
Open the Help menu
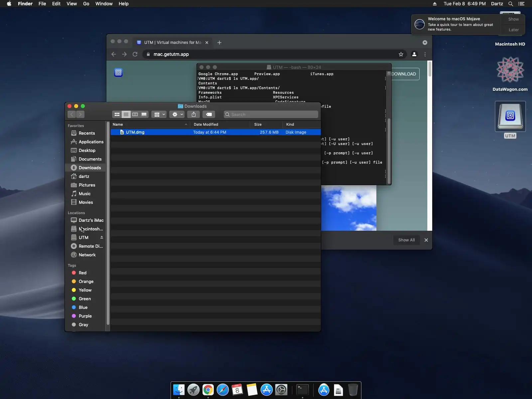pyautogui.click(x=123, y=4)
